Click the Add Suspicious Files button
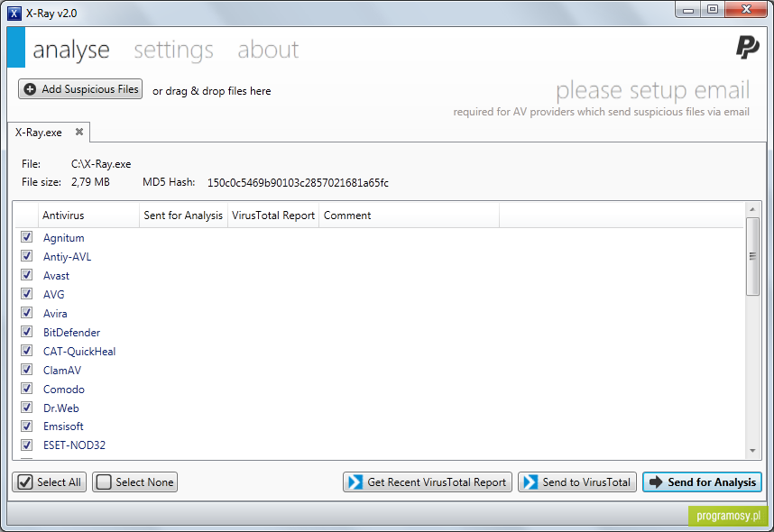 click(x=80, y=89)
